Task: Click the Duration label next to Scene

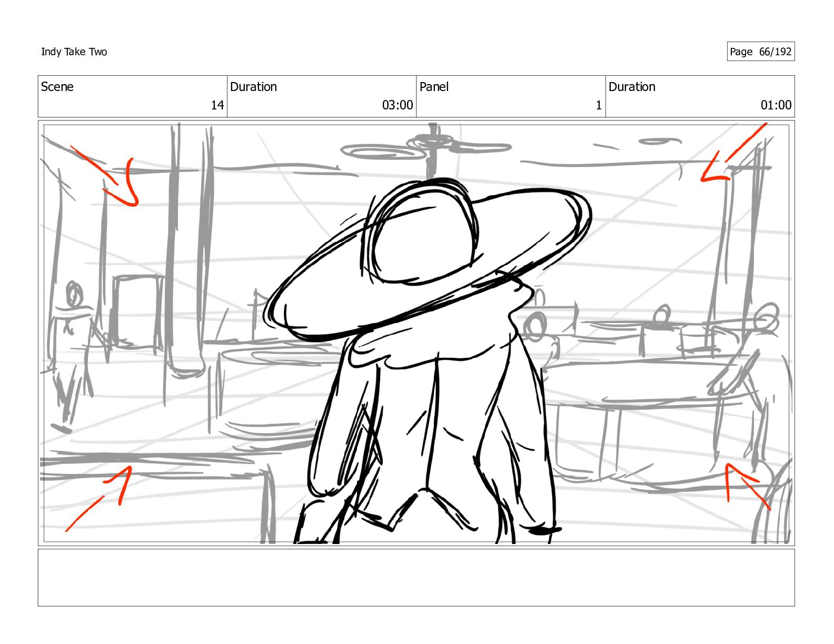Action: [253, 87]
